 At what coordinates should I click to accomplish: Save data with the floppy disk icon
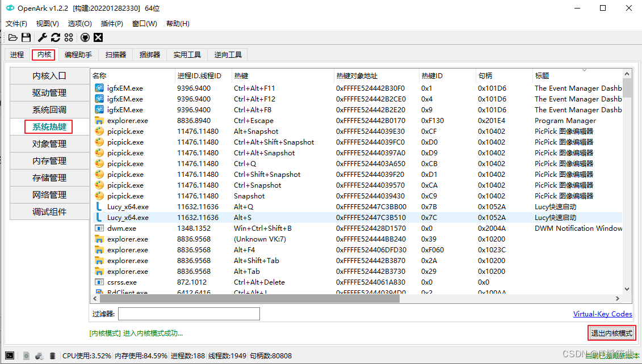click(26, 37)
